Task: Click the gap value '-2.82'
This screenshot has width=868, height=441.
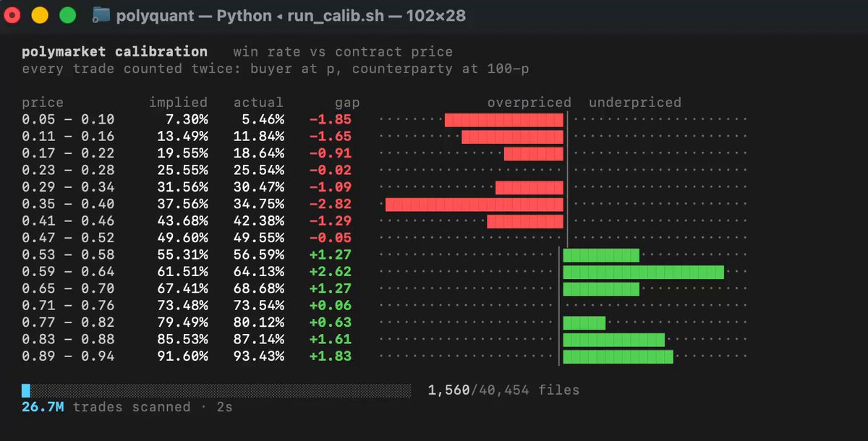Action: 330,205
